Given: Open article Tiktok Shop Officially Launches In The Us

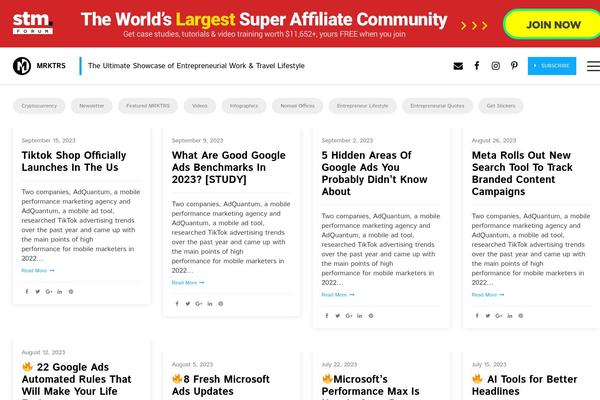Looking at the screenshot, I should pos(74,161).
